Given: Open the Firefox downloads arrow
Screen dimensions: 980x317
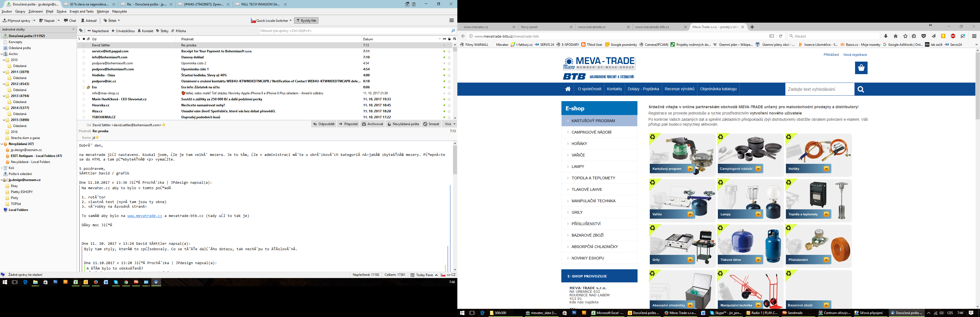Looking at the screenshot, I should [886, 36].
